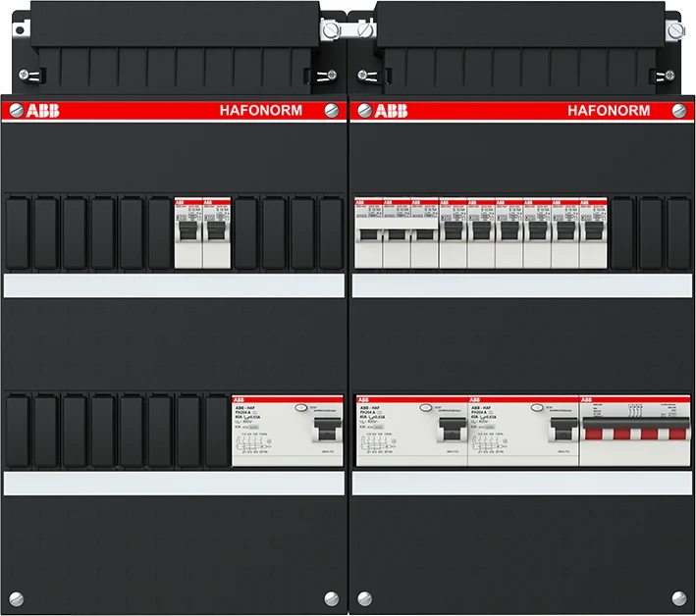Click the screw left of the right panel's ABB logo

(x=363, y=111)
